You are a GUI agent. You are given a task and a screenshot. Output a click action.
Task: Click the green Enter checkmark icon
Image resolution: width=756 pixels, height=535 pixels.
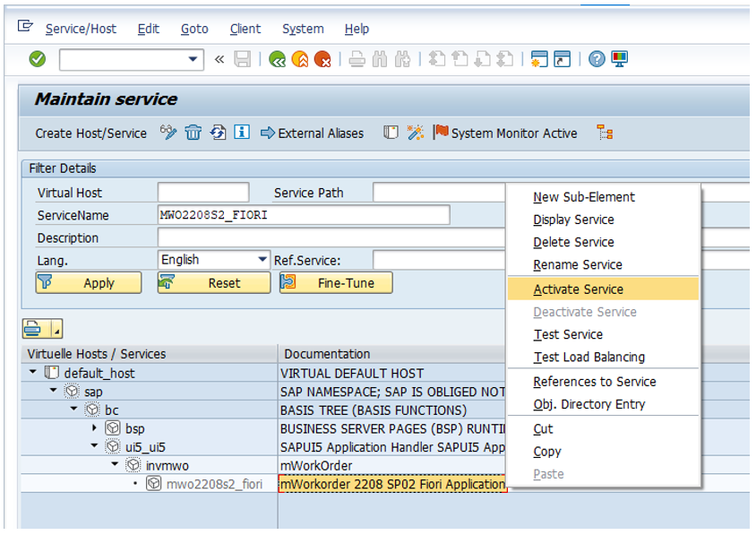coord(37,59)
